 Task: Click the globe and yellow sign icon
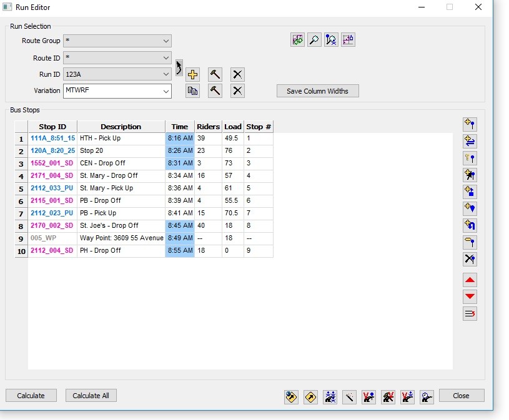291,397
